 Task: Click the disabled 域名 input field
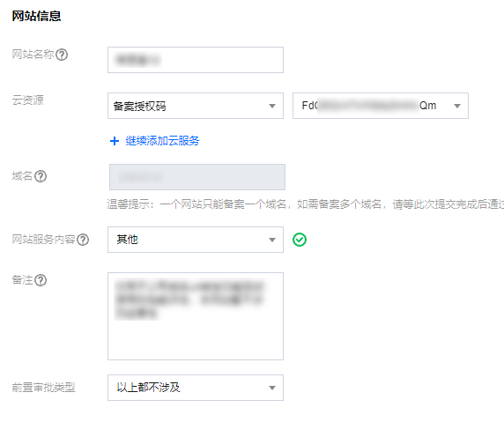(197, 177)
